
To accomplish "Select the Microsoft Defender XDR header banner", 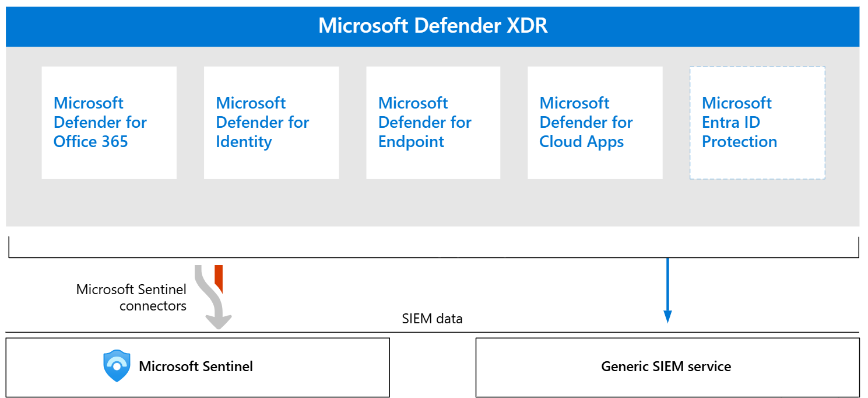I will (433, 26).
